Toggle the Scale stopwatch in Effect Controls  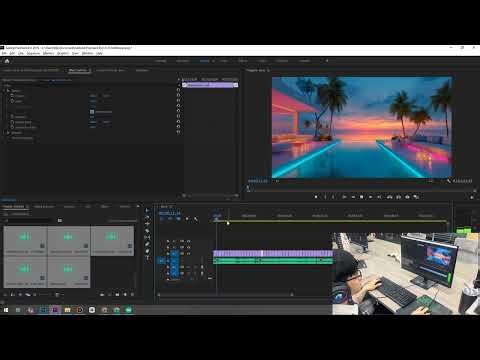click(x=12, y=101)
